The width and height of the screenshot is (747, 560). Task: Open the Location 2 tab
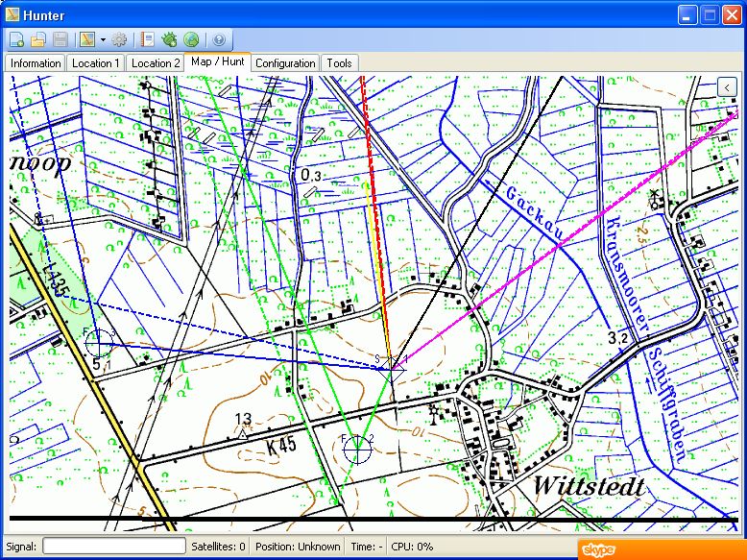point(156,63)
